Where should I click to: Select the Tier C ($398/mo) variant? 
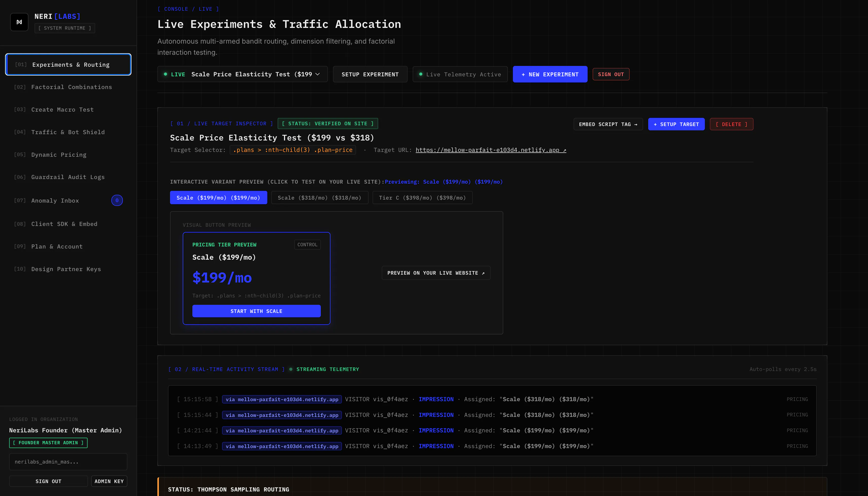click(422, 198)
